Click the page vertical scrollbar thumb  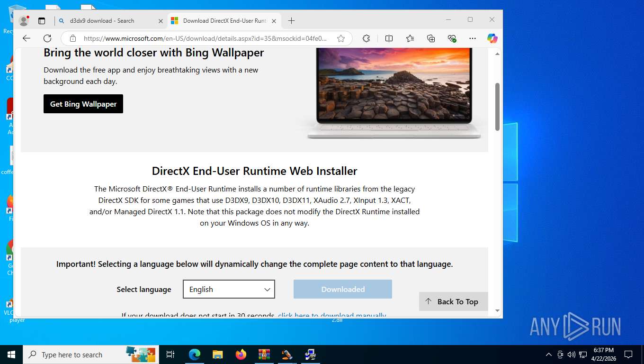tap(497, 107)
